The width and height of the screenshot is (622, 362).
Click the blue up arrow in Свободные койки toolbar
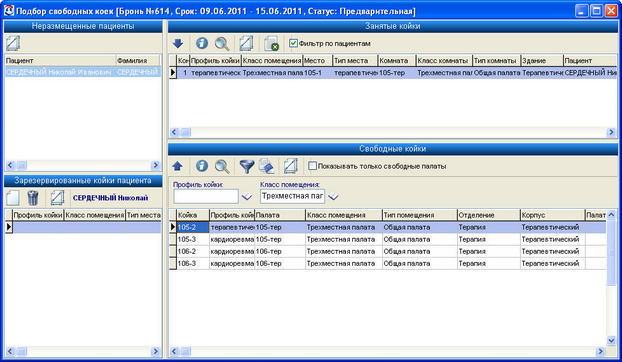pyautogui.click(x=177, y=166)
